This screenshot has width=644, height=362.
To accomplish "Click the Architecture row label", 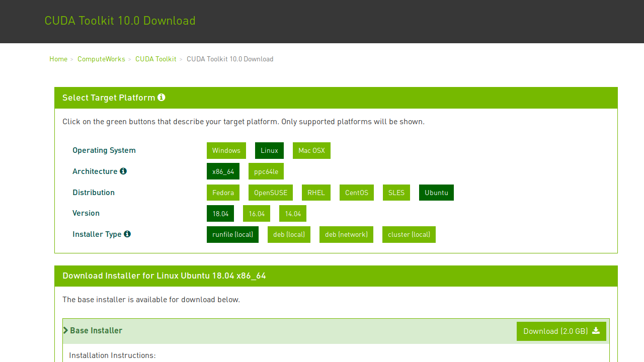I will [95, 171].
